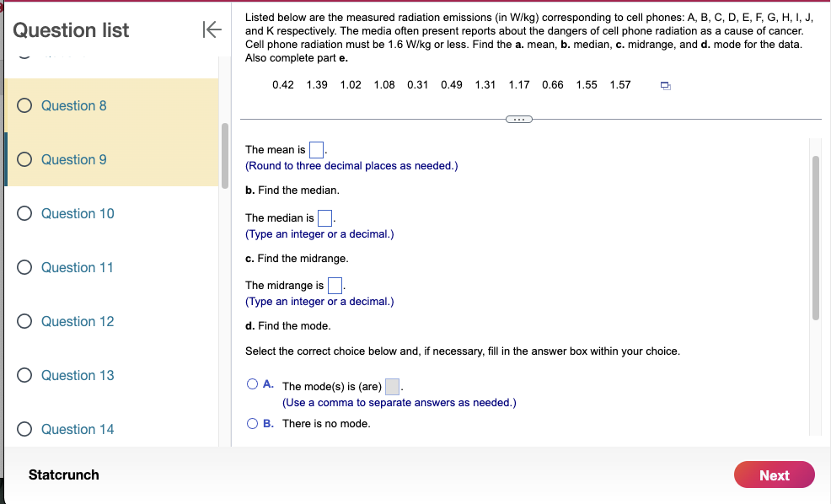Open Question 13
Viewport: 831px width, 504px height.
77,375
